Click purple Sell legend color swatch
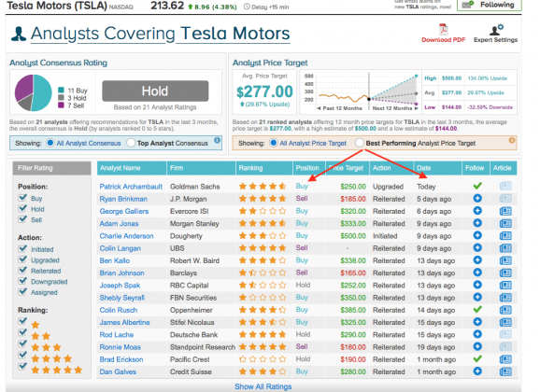The height and width of the screenshot is (392, 540). click(x=61, y=105)
